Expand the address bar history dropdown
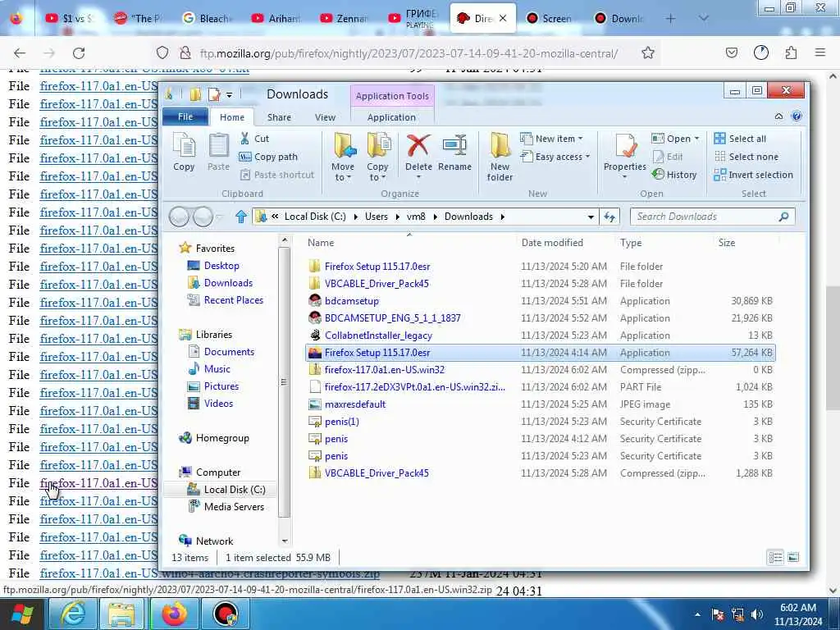 pos(591,217)
